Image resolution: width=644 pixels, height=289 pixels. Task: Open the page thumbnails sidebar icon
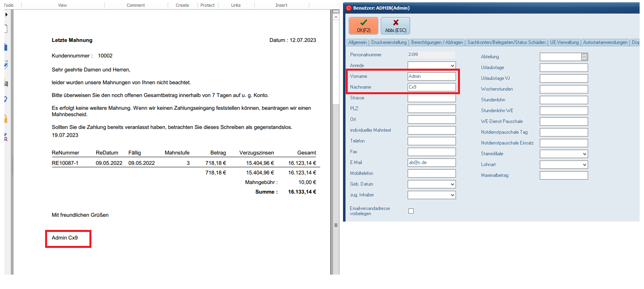click(x=6, y=28)
